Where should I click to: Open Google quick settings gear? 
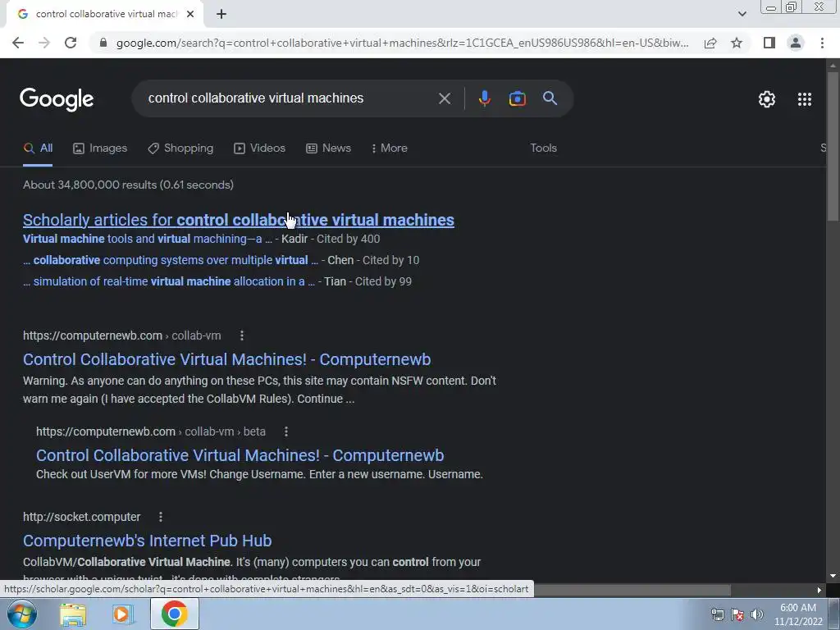pos(767,99)
